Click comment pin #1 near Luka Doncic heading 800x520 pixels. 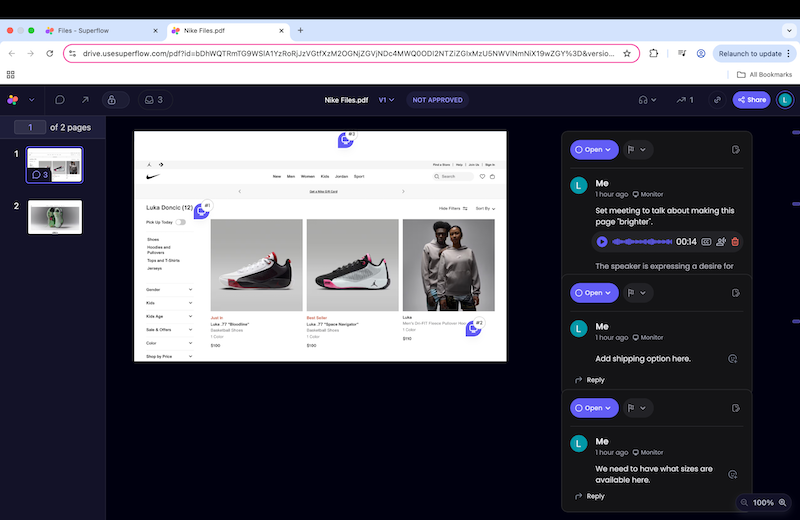point(202,210)
